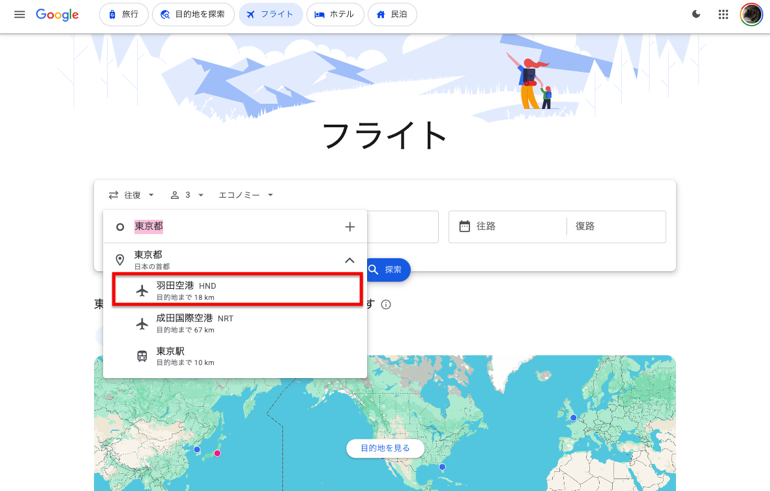Click the airplane icon beside 羽田空港
This screenshot has height=491, width=770.
142,291
